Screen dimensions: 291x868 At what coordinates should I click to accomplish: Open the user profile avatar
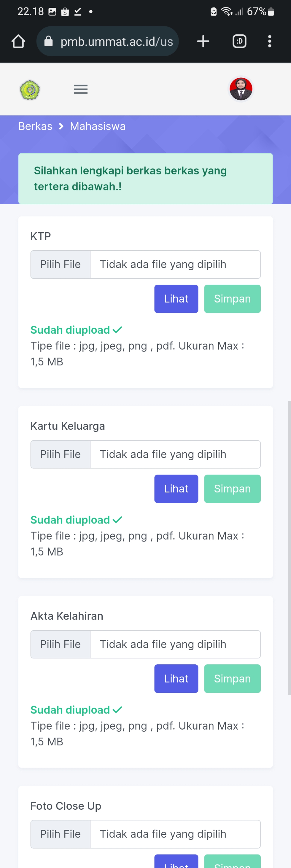pyautogui.click(x=241, y=89)
